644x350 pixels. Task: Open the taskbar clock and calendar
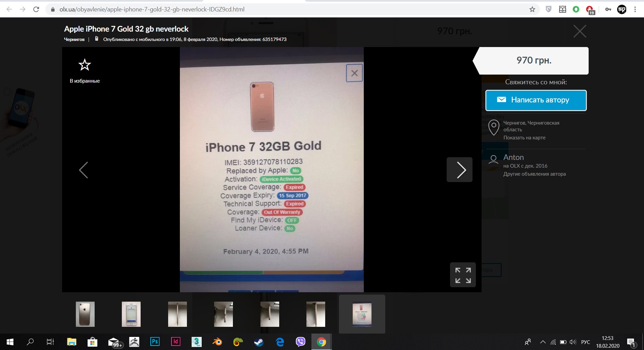(x=608, y=342)
